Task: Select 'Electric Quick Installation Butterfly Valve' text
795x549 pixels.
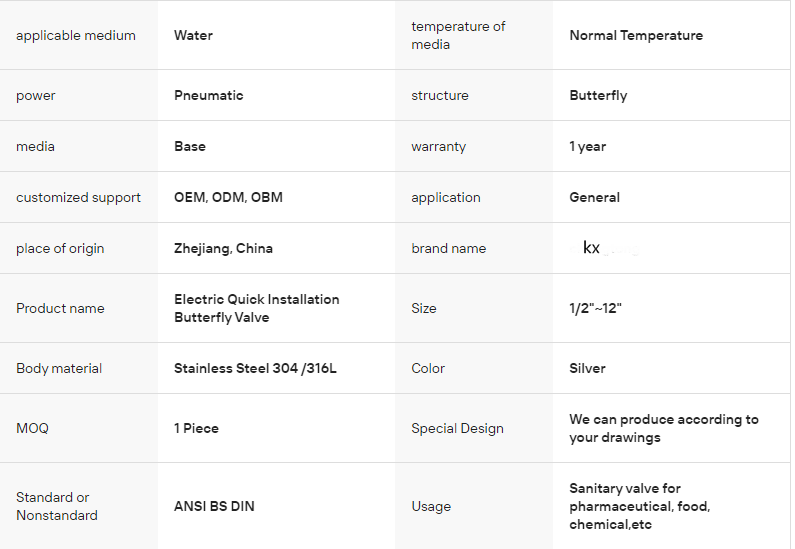Action: pyautogui.click(x=256, y=308)
